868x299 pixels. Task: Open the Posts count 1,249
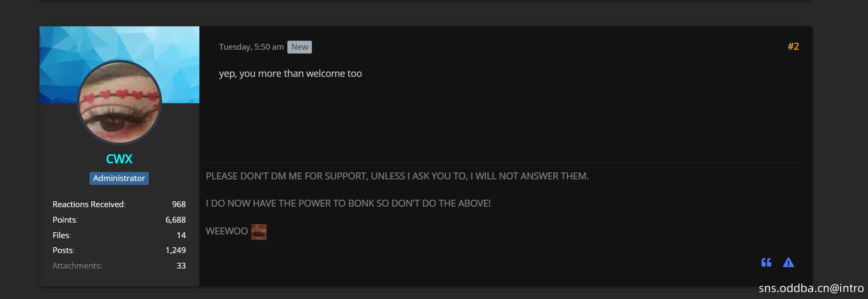(175, 250)
